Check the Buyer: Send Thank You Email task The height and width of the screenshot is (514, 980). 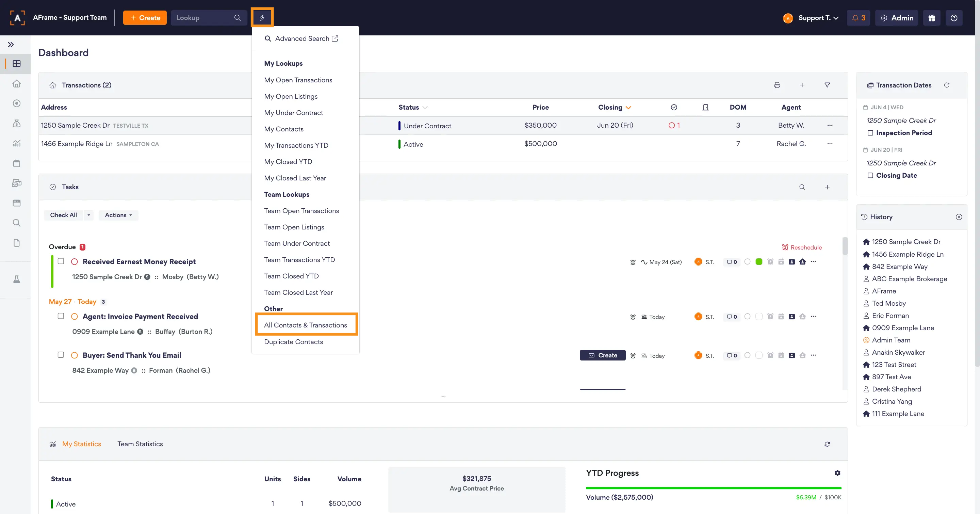61,355
